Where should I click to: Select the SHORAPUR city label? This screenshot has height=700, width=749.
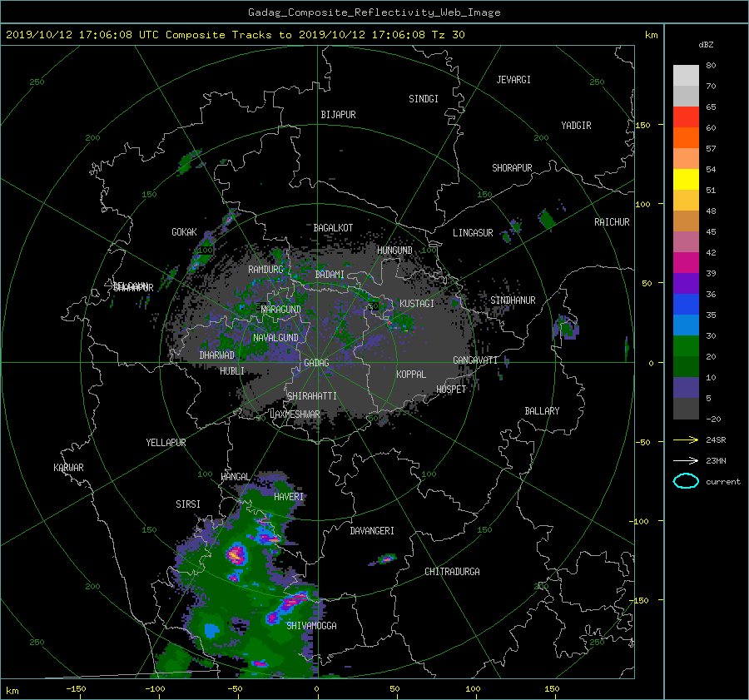click(512, 168)
